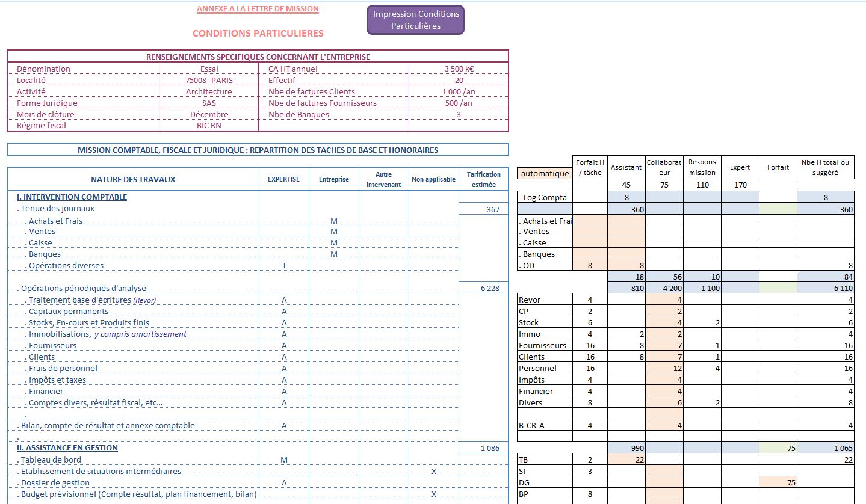Select the 'M' in the Ventes row
This screenshot has height=504, width=866.
334,232
